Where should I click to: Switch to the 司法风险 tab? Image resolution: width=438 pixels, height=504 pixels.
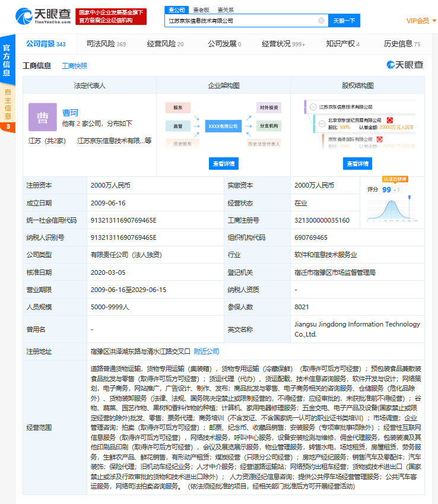(106, 44)
